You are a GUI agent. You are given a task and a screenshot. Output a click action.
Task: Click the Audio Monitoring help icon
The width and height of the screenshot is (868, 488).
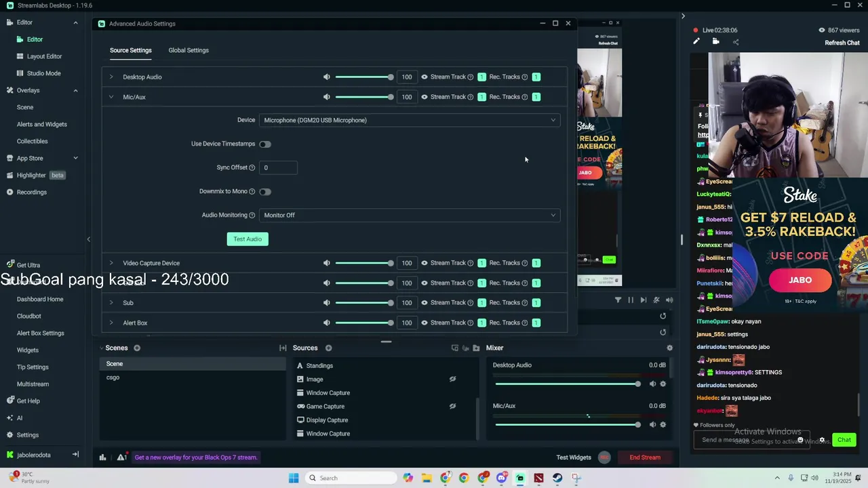tap(252, 215)
